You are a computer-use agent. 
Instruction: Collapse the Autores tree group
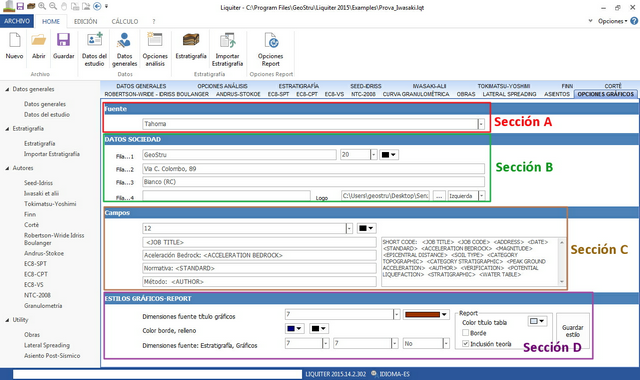pyautogui.click(x=7, y=168)
